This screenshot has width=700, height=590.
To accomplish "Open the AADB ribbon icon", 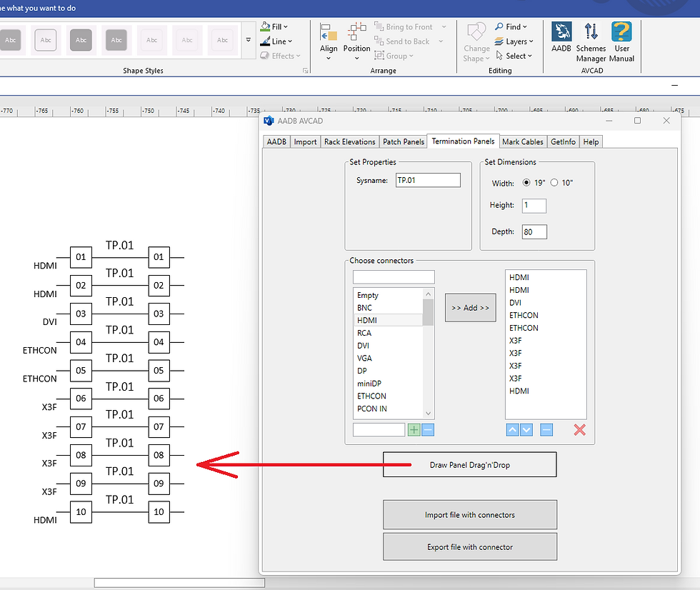I will [561, 37].
